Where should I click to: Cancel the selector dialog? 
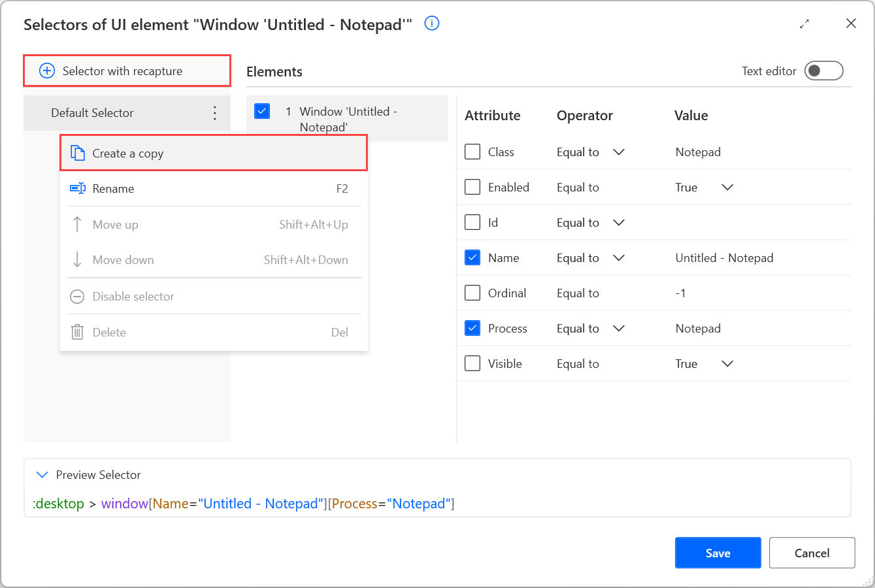coord(812,552)
